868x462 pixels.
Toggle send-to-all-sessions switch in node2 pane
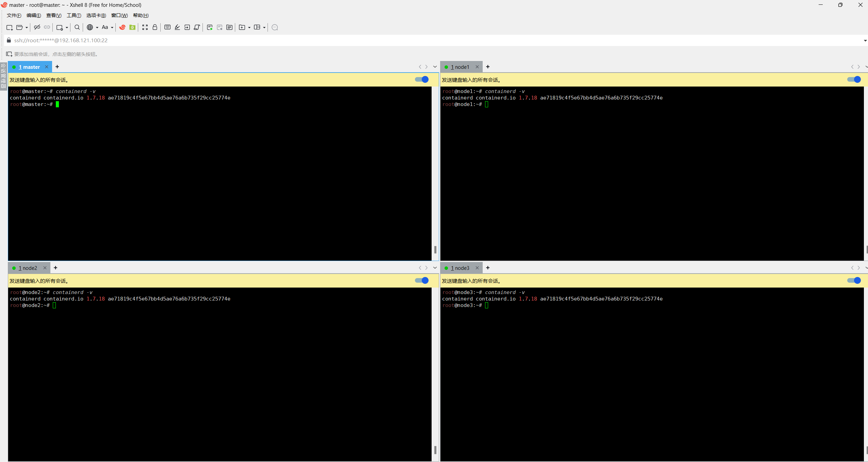click(x=422, y=280)
